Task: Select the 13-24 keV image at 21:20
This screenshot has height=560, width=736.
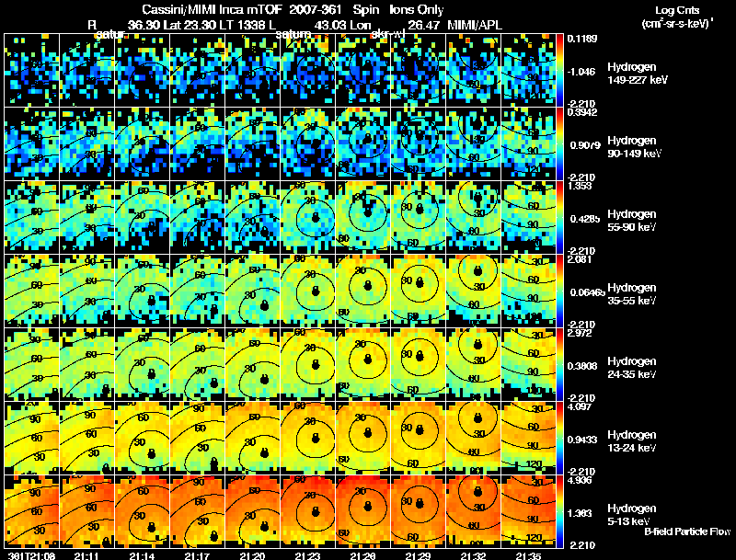Action: [x=252, y=439]
